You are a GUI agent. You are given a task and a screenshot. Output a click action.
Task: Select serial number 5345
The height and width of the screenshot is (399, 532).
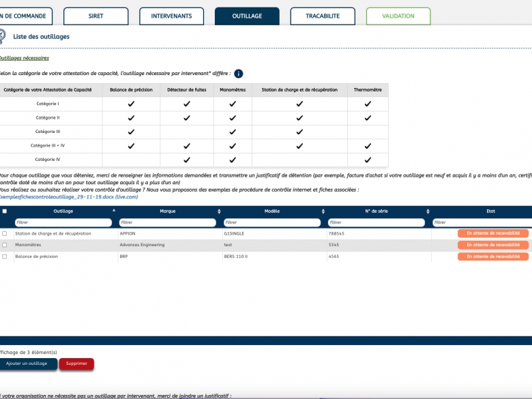coord(334,245)
